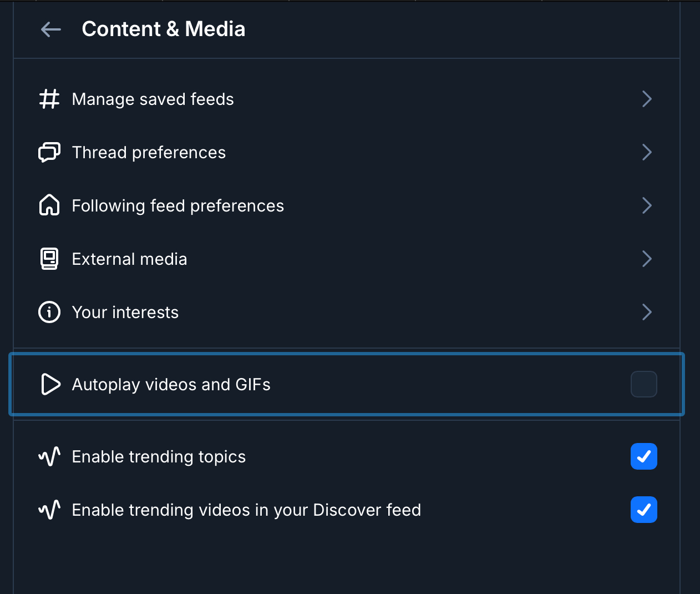Click the back arrow icon

(51, 29)
